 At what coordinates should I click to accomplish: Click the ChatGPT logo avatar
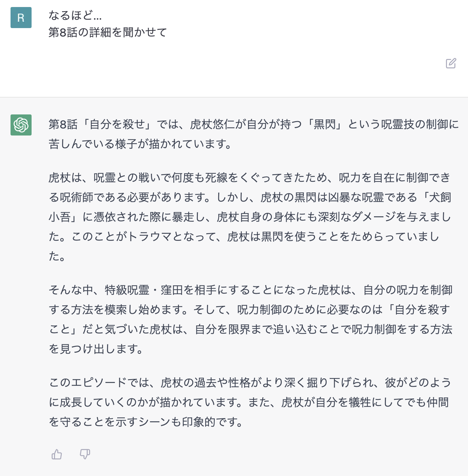point(21,125)
